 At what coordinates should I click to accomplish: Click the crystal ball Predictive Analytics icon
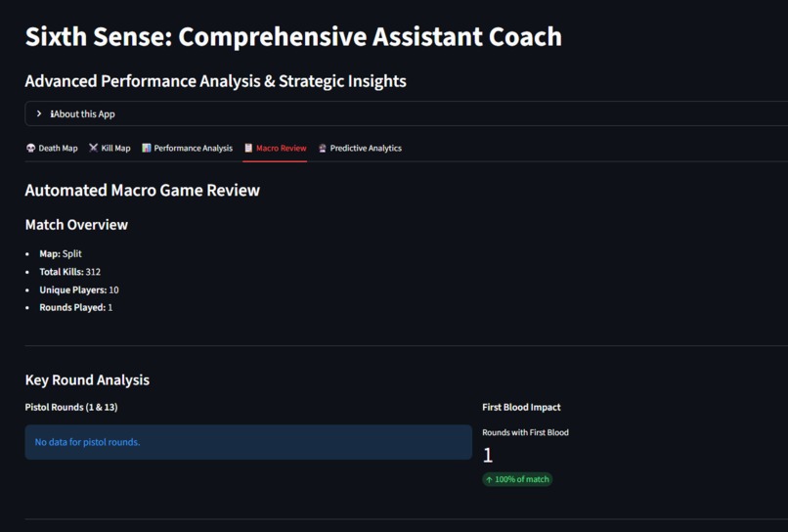pyautogui.click(x=322, y=148)
